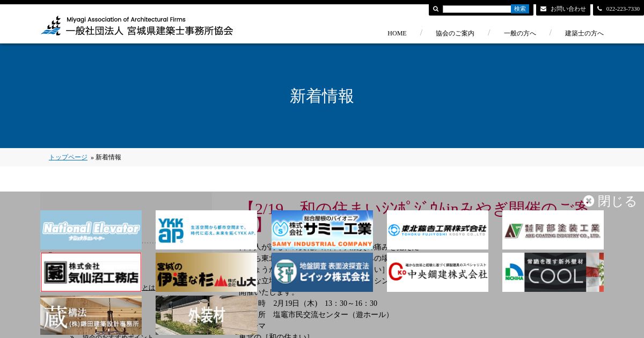Follow the トップページ breadcrumb link
644x338 pixels.
coord(68,157)
